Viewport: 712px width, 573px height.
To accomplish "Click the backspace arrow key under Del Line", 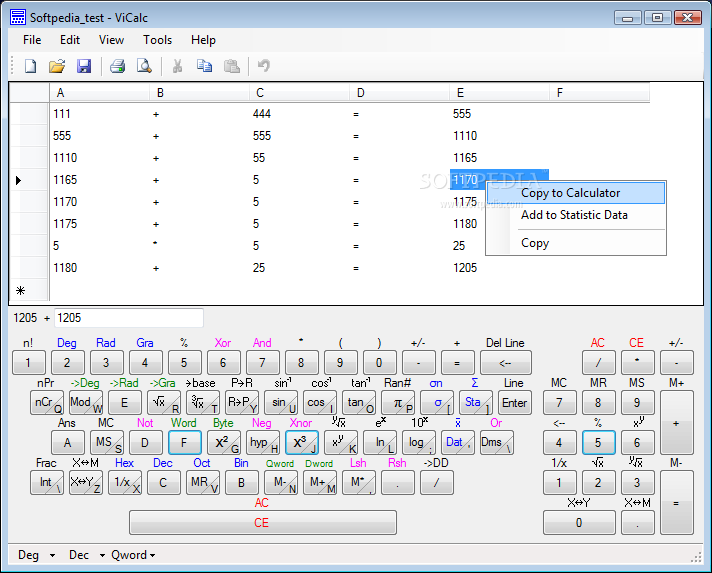I will point(506,363).
